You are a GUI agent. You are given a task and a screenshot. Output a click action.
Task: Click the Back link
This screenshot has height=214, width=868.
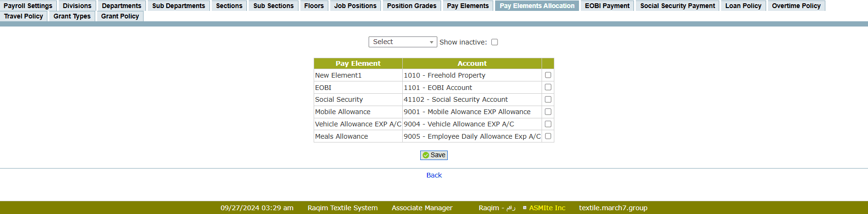[x=434, y=175]
